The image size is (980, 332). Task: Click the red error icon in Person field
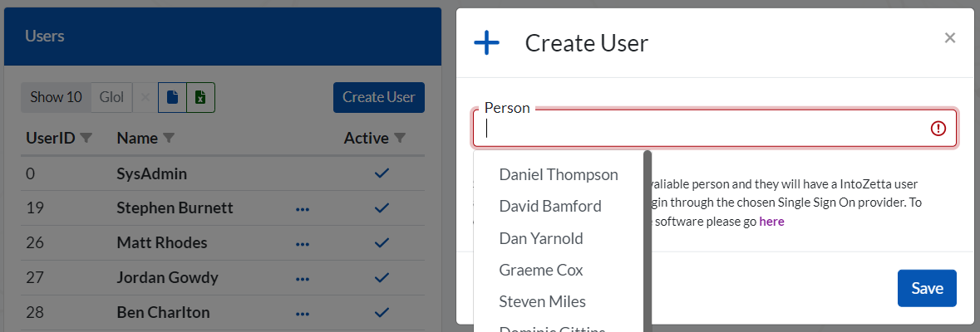tap(938, 129)
